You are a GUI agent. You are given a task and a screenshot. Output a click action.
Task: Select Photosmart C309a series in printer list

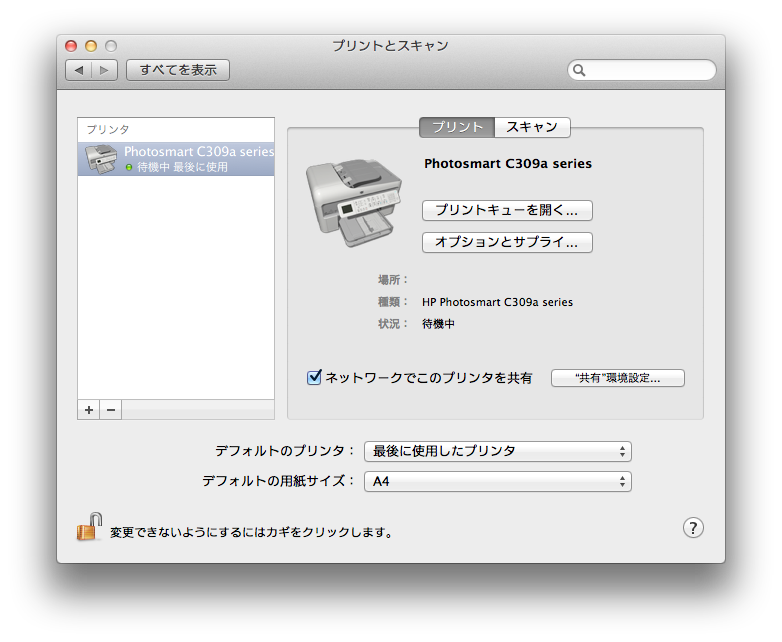point(176,159)
